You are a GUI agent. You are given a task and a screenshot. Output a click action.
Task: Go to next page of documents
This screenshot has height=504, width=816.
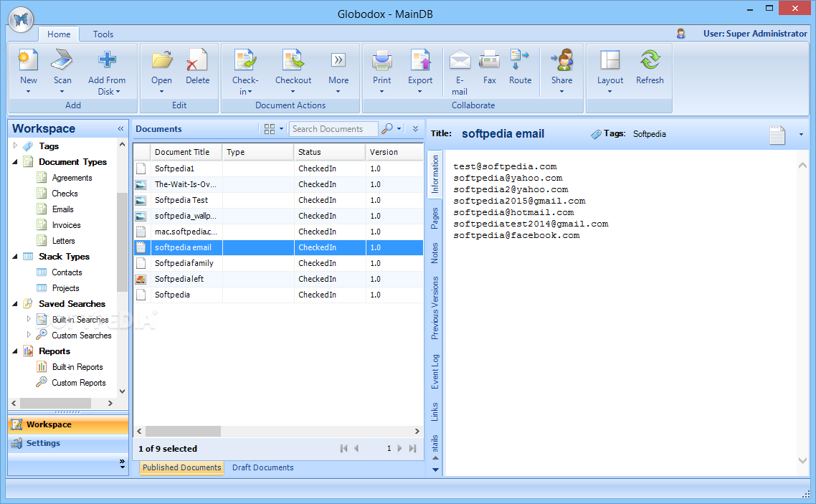coord(399,448)
